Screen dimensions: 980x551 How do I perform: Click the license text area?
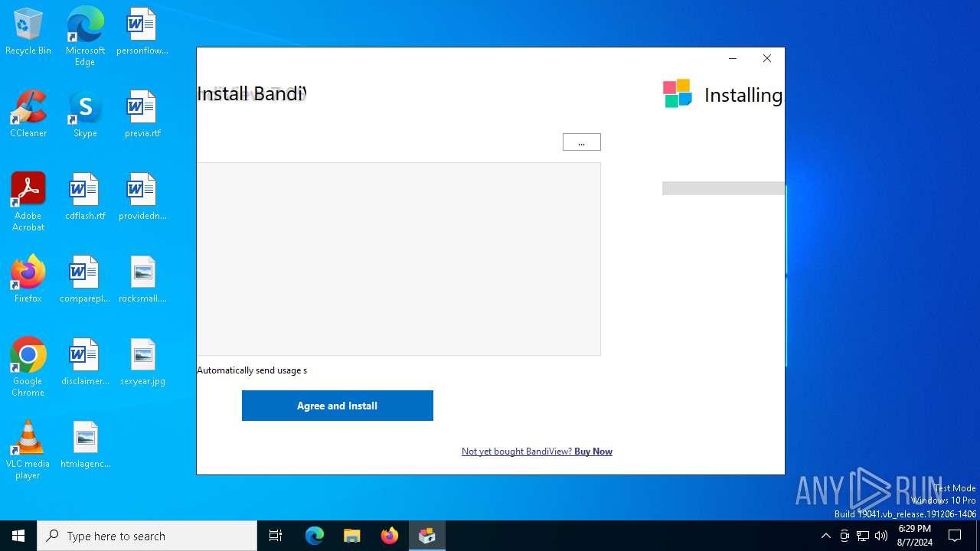pyautogui.click(x=398, y=259)
